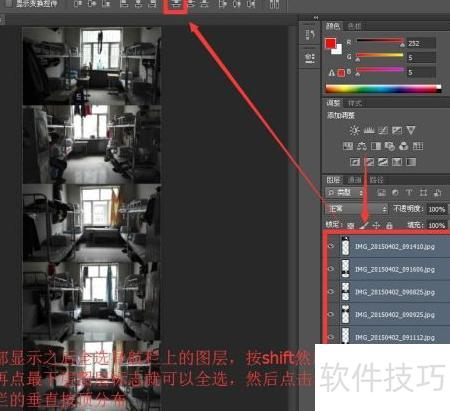
Task: Toggle lock image pixels (brush icon)
Action: pos(364,226)
